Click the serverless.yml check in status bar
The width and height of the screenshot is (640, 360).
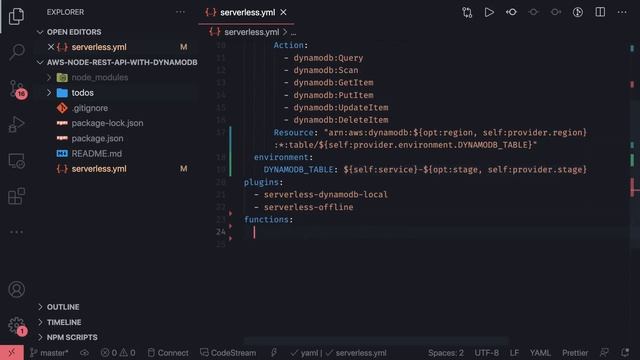[x=356, y=353]
